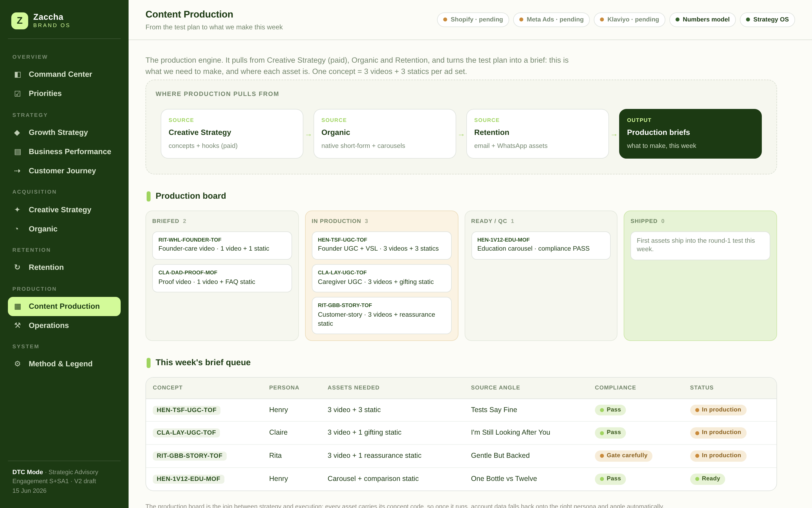This screenshot has width=812, height=508.
Task: Open CLA-LAY-UGC-TOF board card
Action: 381,278
